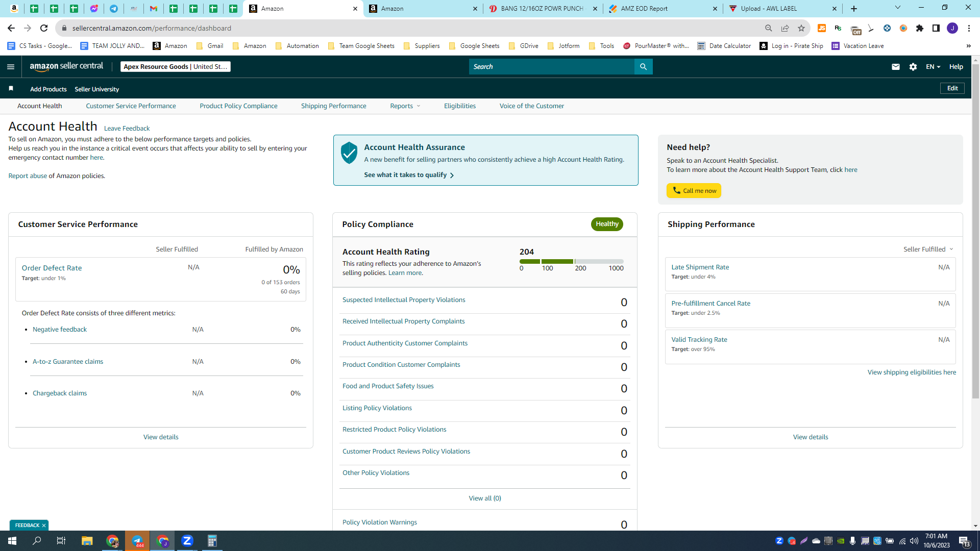Open Product Policy Compliance tab

(238, 106)
